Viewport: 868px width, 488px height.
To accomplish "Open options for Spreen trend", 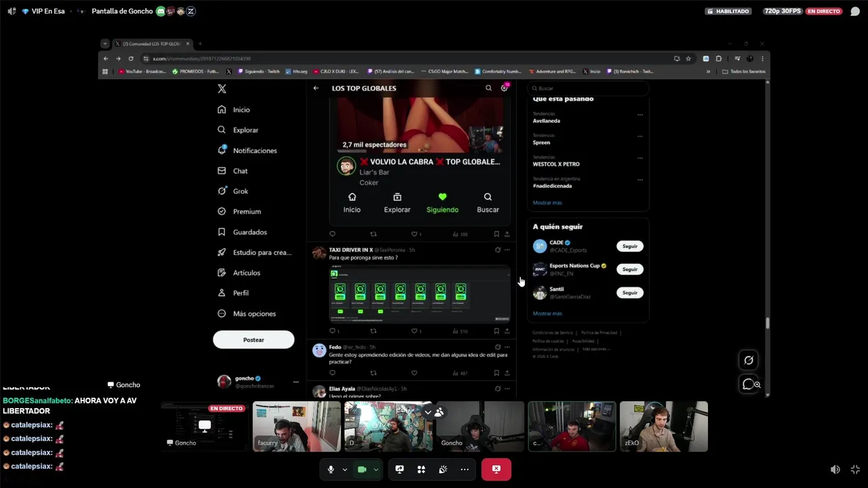I will coord(639,137).
